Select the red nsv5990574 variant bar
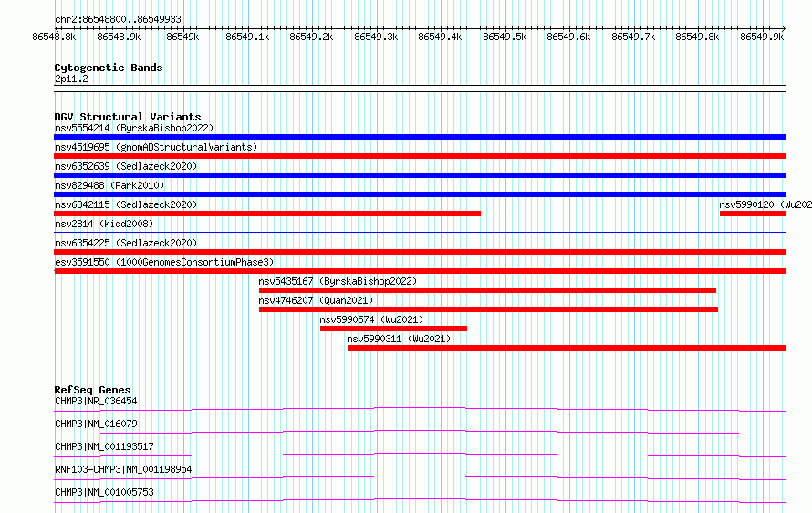This screenshot has width=812, height=513. tap(393, 329)
